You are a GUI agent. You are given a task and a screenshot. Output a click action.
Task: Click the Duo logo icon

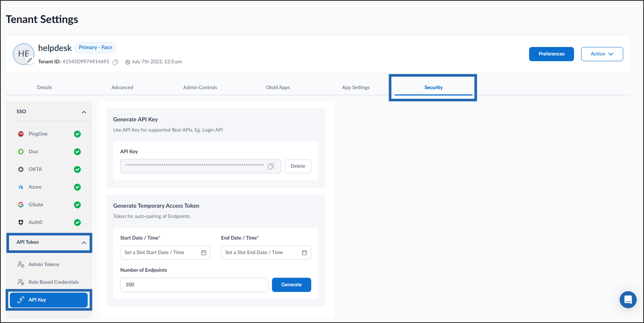pyautogui.click(x=21, y=152)
